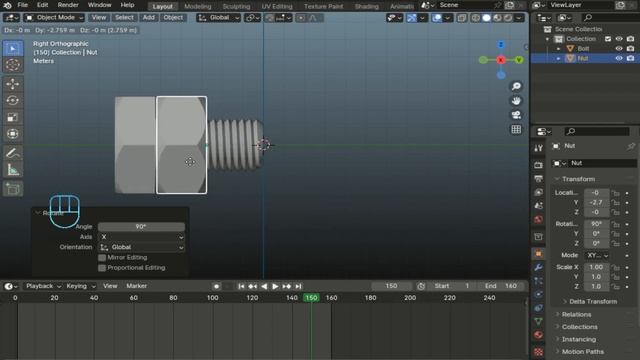Image resolution: width=640 pixels, height=360 pixels.
Task: Pick the Annotate pencil tool
Action: pos(13,153)
